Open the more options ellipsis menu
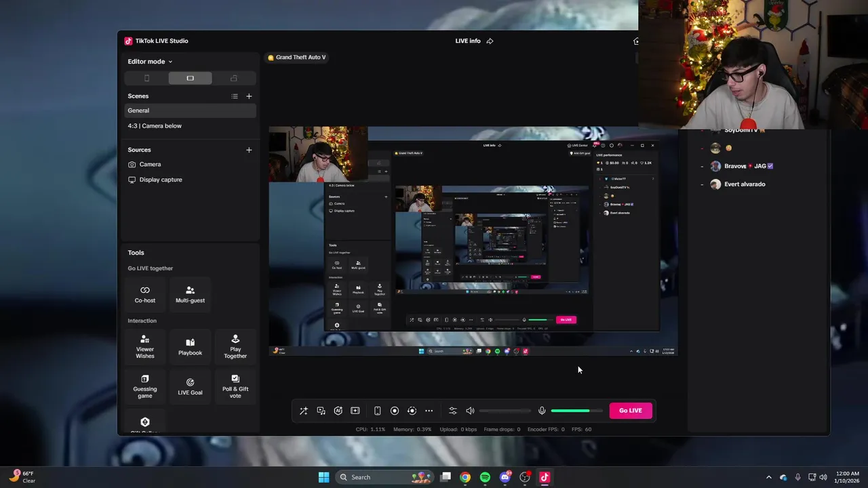 tap(429, 411)
